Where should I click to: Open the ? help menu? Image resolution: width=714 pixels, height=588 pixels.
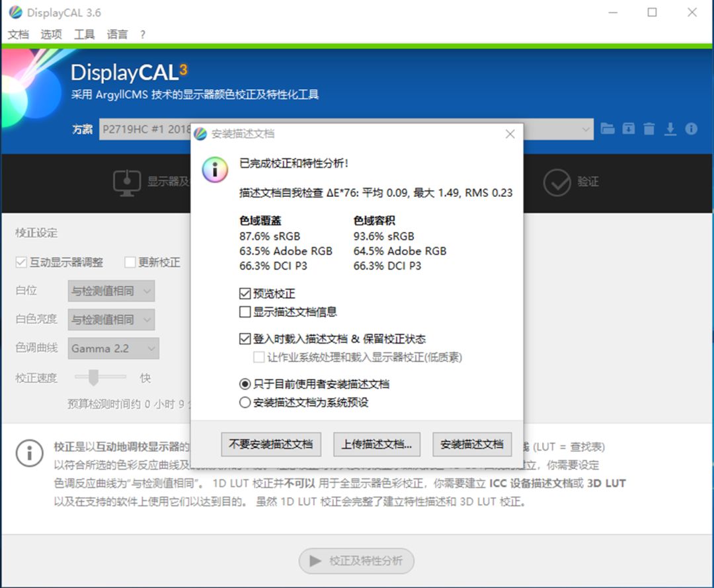click(x=143, y=34)
